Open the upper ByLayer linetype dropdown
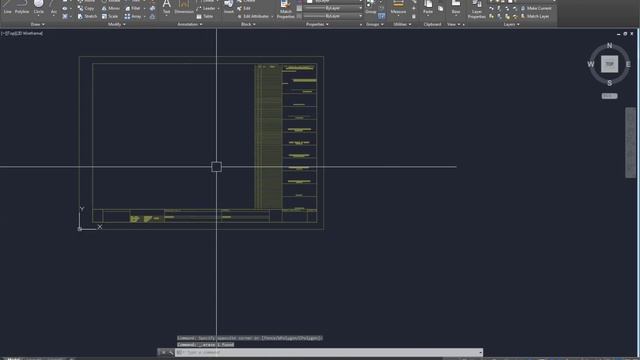The height and width of the screenshot is (360, 640). [x=333, y=8]
